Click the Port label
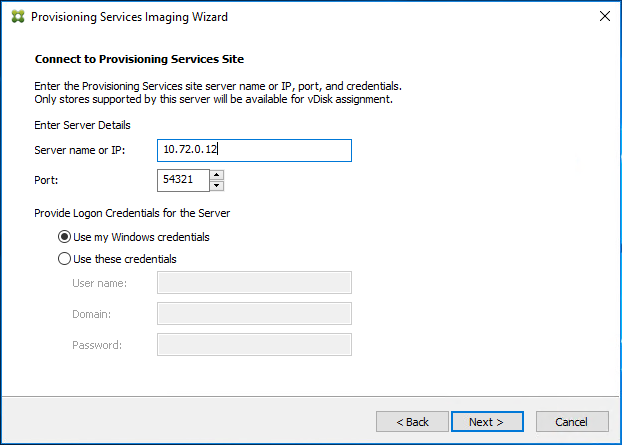The width and height of the screenshot is (622, 445). [x=46, y=180]
